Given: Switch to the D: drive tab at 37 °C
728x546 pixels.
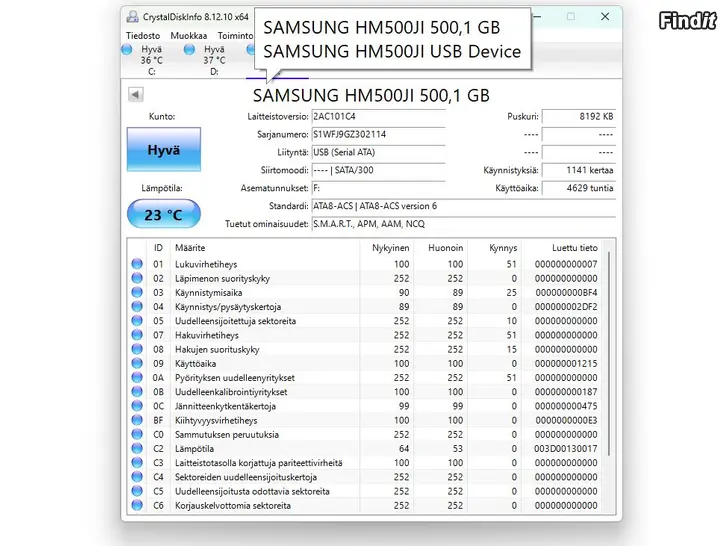Looking at the screenshot, I should pos(214,60).
